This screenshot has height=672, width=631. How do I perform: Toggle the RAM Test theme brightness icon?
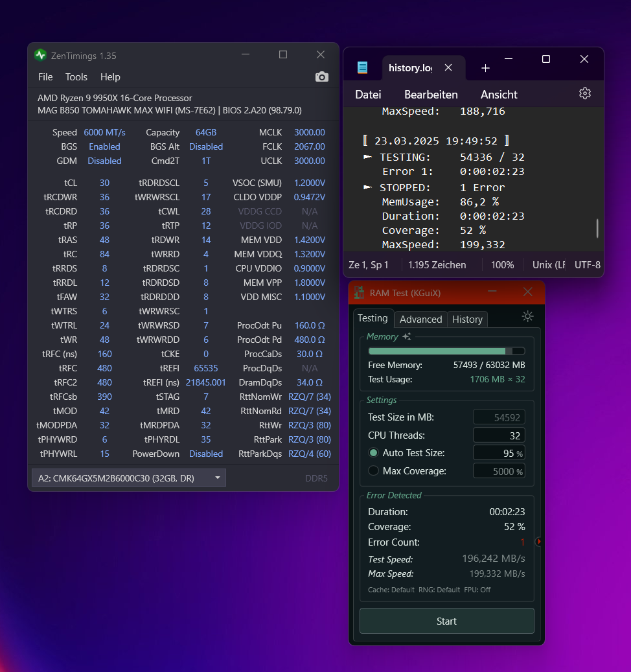click(527, 316)
